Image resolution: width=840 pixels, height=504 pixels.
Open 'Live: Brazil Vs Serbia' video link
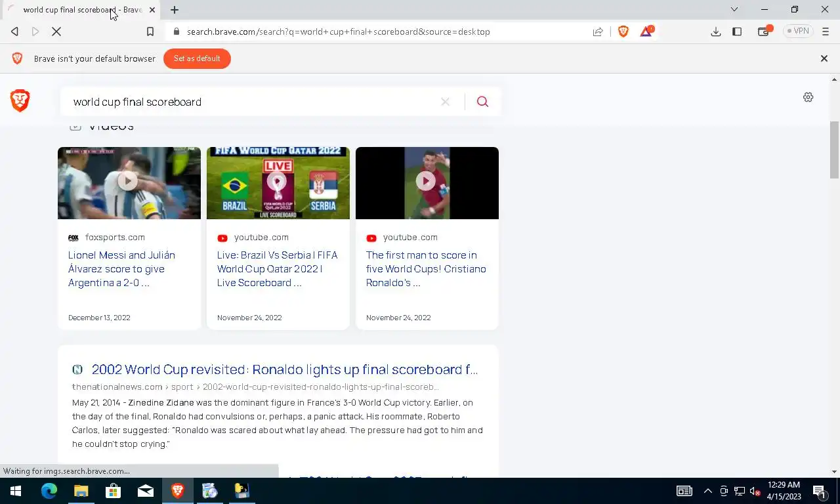tap(277, 269)
